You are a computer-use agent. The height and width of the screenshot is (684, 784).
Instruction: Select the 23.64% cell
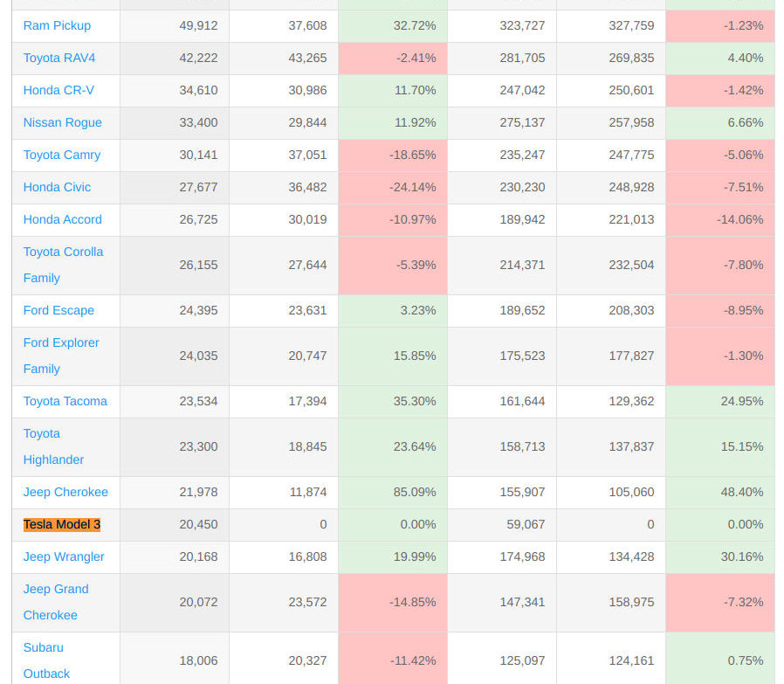(393, 446)
